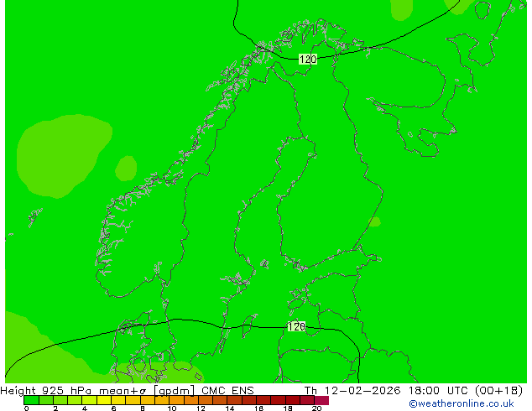
Task: Click the date 'Th 12-02-2026'
Action: 352,391
